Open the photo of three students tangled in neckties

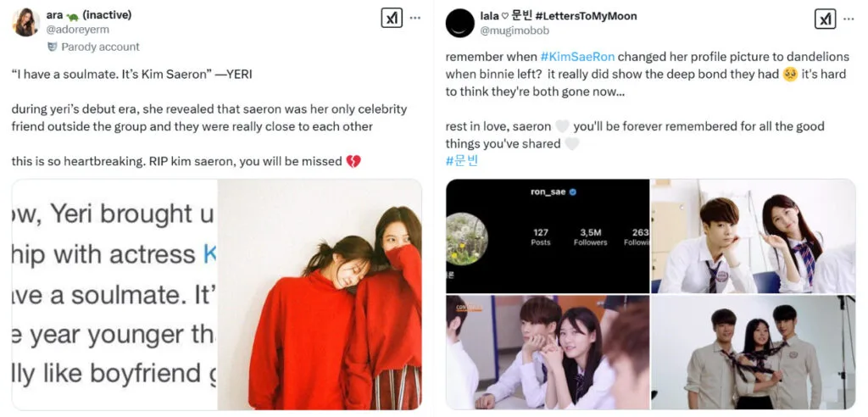point(753,353)
